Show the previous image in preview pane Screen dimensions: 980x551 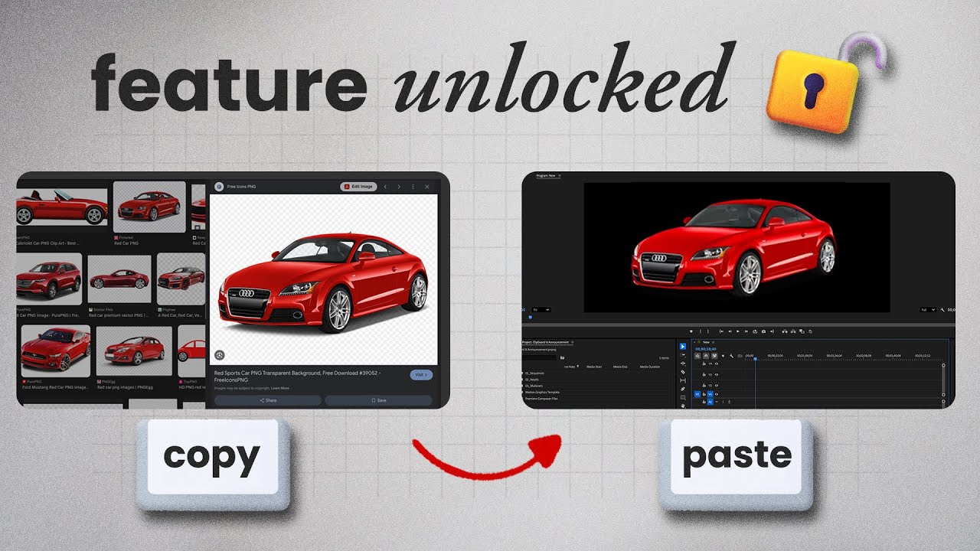tap(385, 186)
